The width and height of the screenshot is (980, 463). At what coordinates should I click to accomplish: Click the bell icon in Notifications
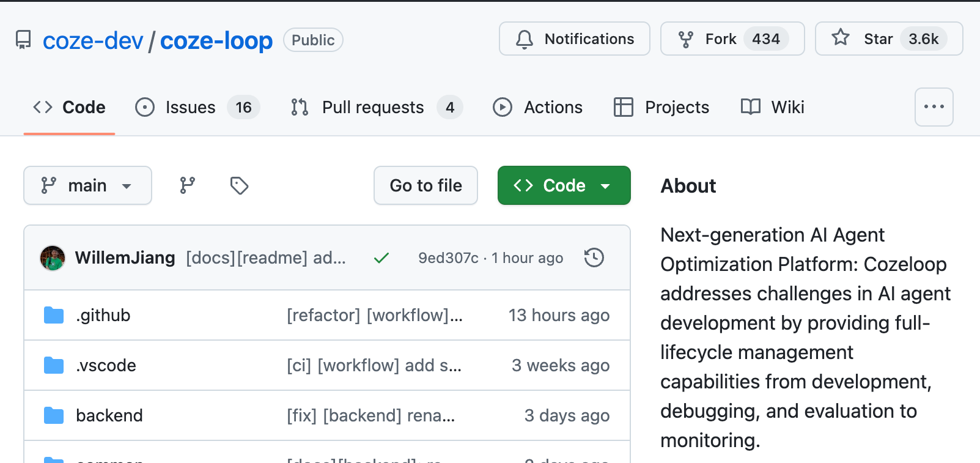coord(525,39)
